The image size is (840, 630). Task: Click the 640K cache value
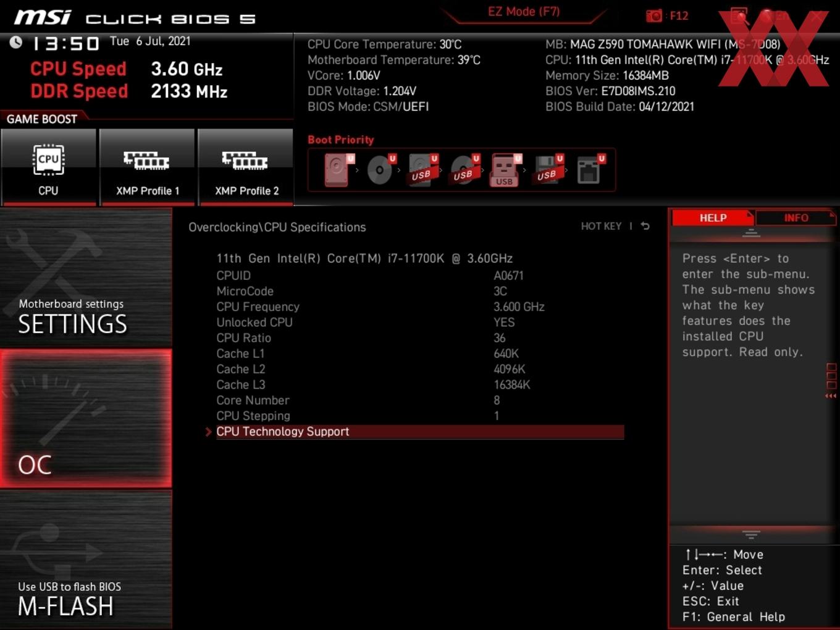(x=506, y=353)
